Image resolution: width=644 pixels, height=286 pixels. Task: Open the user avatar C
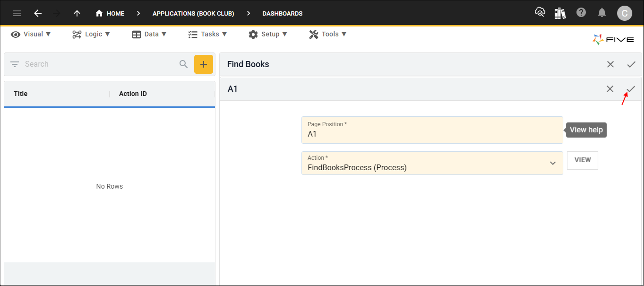[x=624, y=13]
